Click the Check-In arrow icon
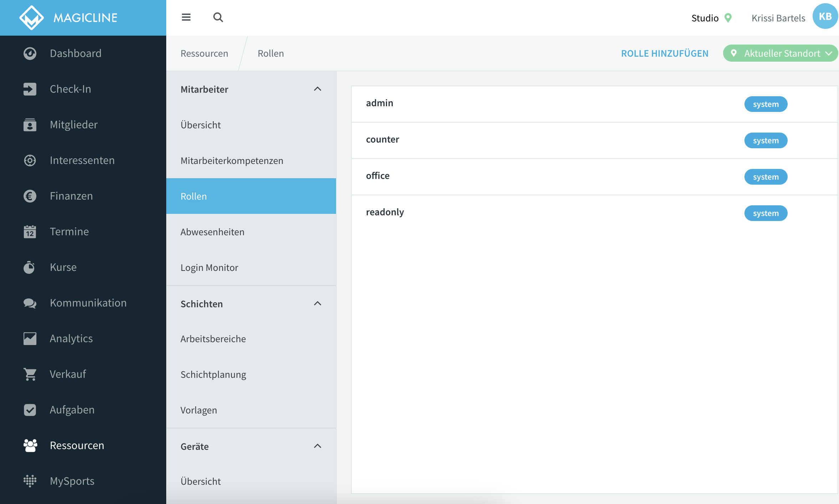The width and height of the screenshot is (839, 504). (30, 89)
